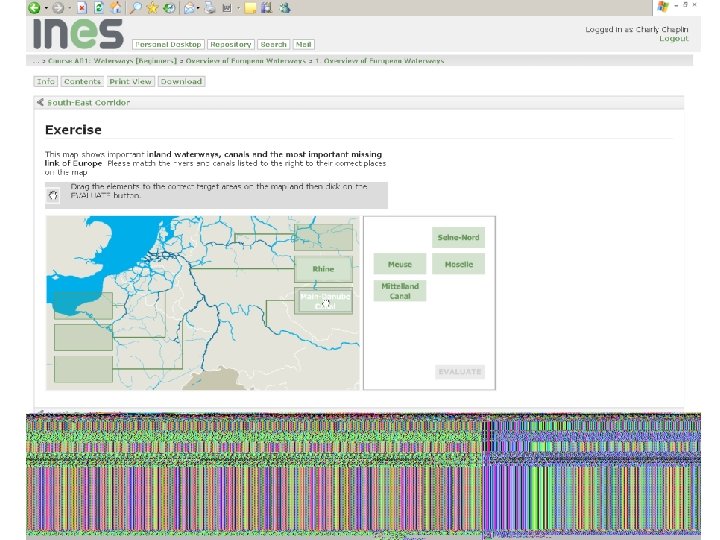Click the browser Back arrow button
720x540 pixels.
click(34, 7)
